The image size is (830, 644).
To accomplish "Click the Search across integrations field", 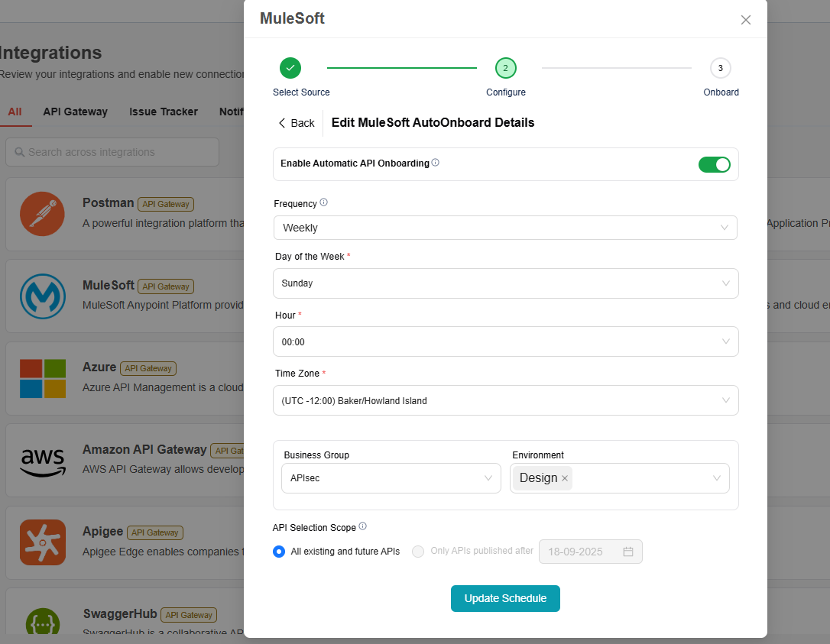I will (x=112, y=152).
